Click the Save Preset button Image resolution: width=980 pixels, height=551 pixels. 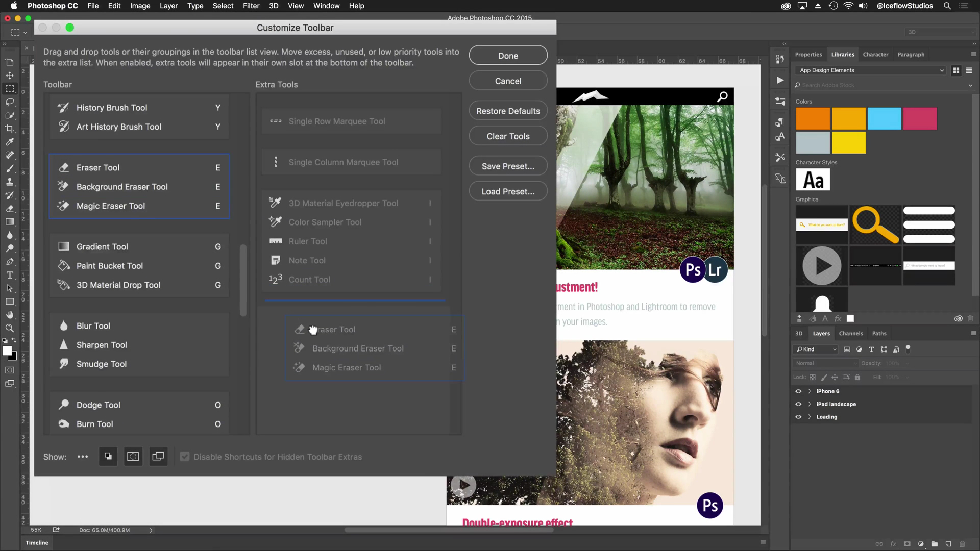pos(508,165)
